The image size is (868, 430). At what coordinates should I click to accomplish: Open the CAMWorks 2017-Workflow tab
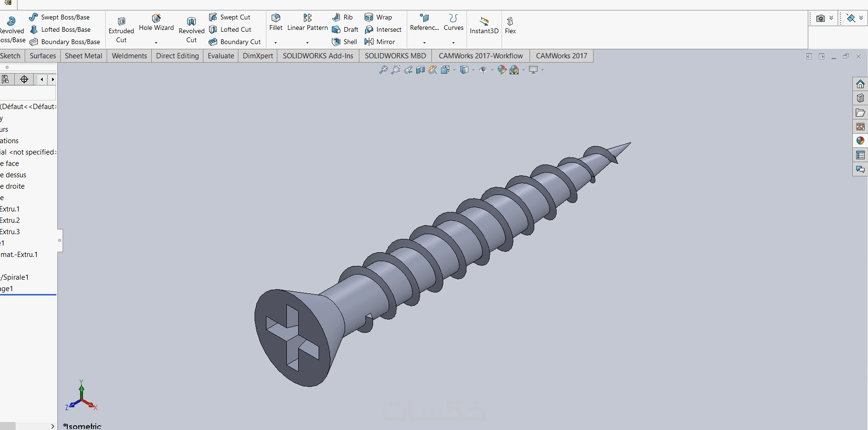click(x=481, y=56)
